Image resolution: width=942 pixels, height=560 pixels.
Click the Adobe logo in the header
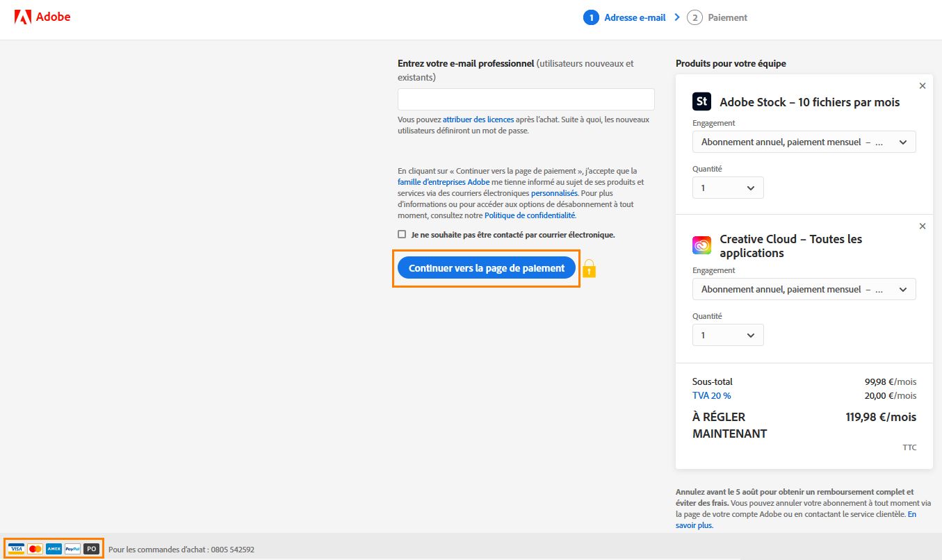click(42, 17)
